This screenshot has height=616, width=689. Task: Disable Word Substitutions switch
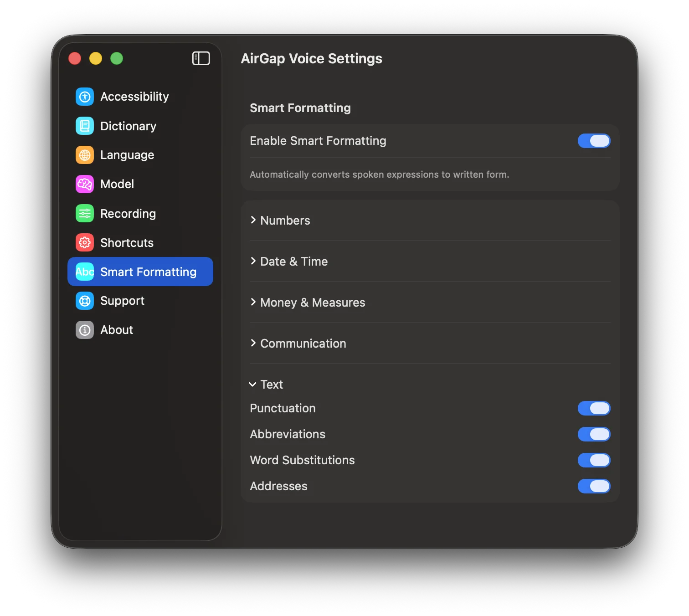[594, 460]
